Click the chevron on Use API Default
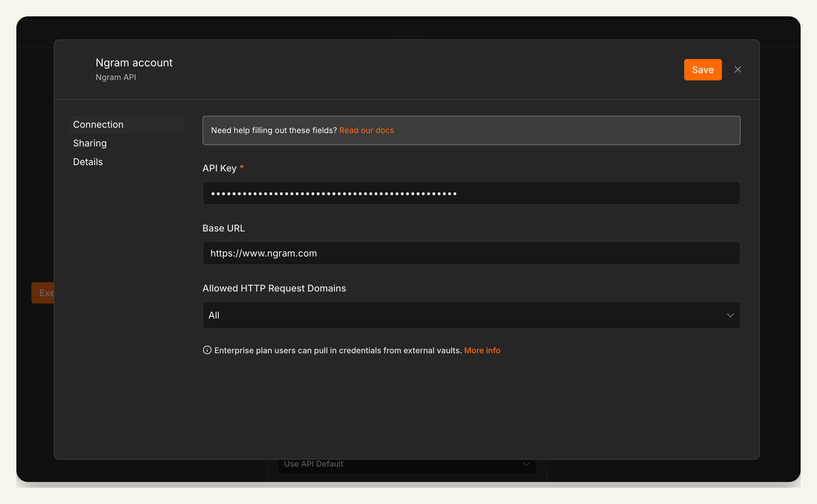Viewport: 817px width, 504px height. (526, 464)
